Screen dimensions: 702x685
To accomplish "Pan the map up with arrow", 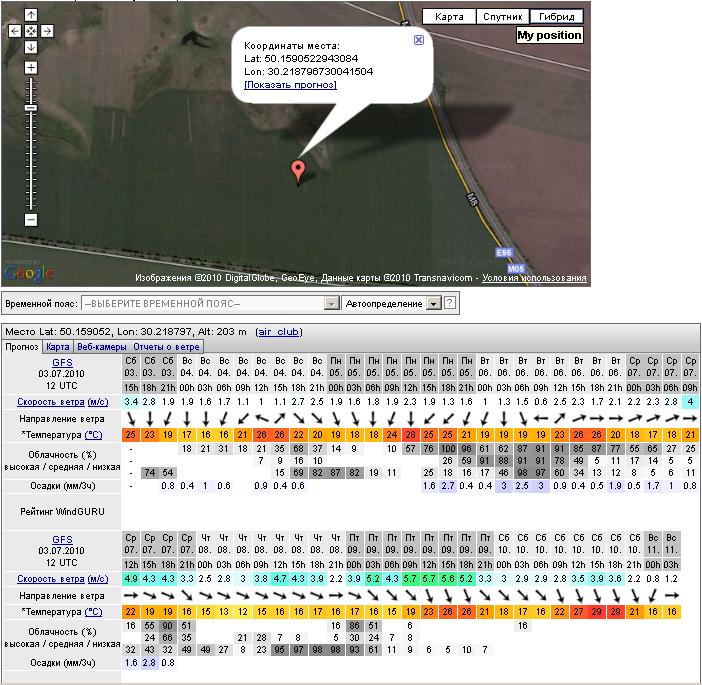I will coord(31,16).
